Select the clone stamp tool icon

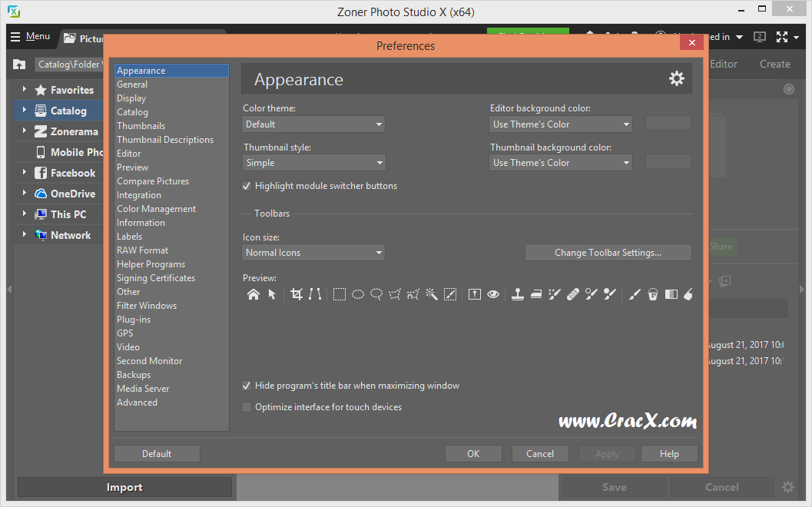[517, 294]
